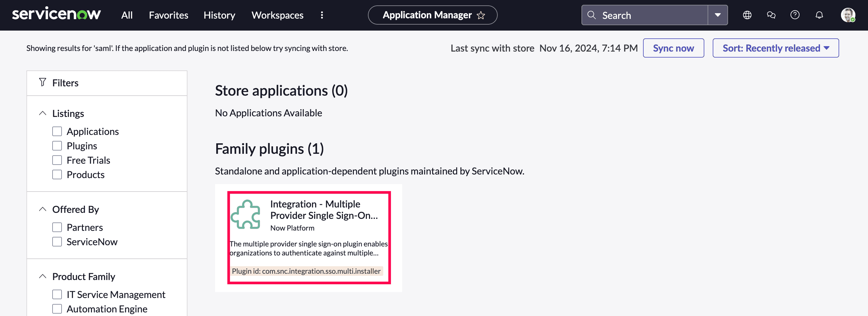Show notifications via the bell icon
The height and width of the screenshot is (316, 868).
(819, 15)
